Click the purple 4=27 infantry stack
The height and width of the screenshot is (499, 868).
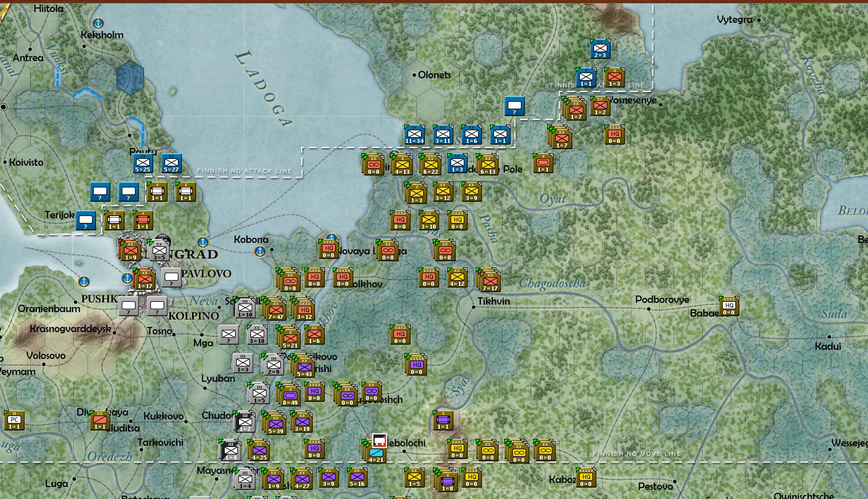pos(301,479)
